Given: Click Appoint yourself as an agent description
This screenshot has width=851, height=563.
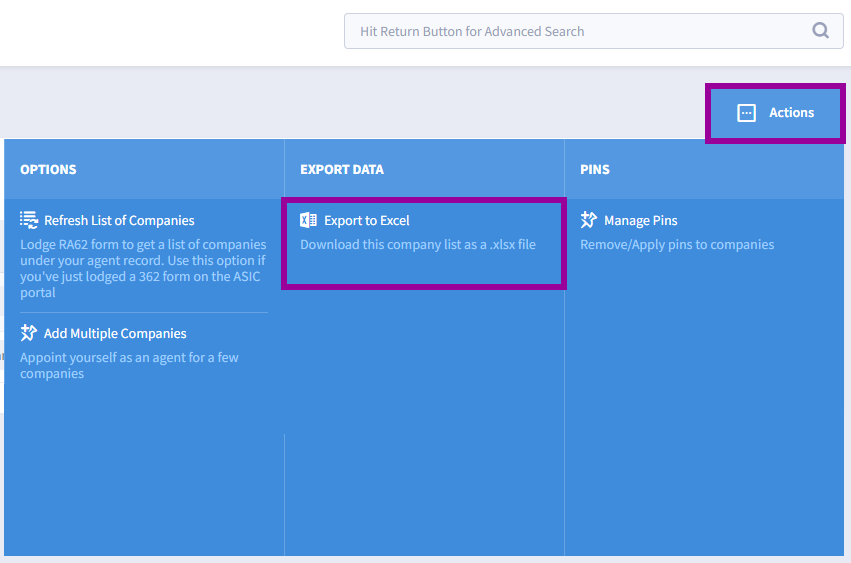Looking at the screenshot, I should [x=129, y=365].
